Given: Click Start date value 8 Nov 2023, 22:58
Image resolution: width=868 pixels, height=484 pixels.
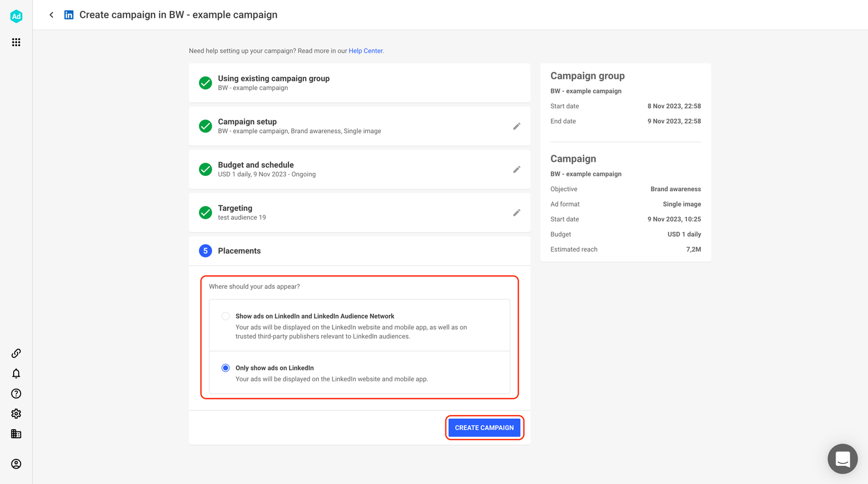Looking at the screenshot, I should (674, 106).
